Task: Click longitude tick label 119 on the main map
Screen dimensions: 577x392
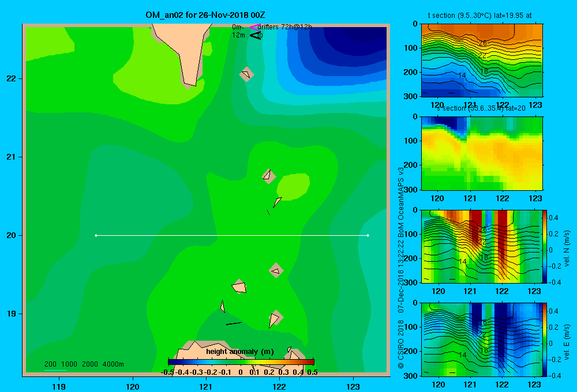Action: pos(59,386)
